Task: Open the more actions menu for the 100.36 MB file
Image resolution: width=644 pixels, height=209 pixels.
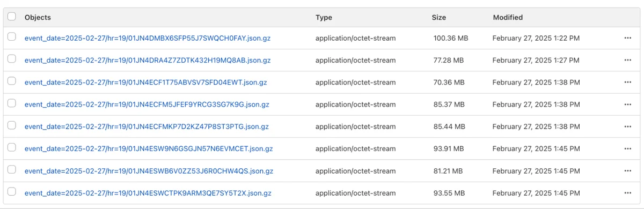Action: pyautogui.click(x=627, y=38)
